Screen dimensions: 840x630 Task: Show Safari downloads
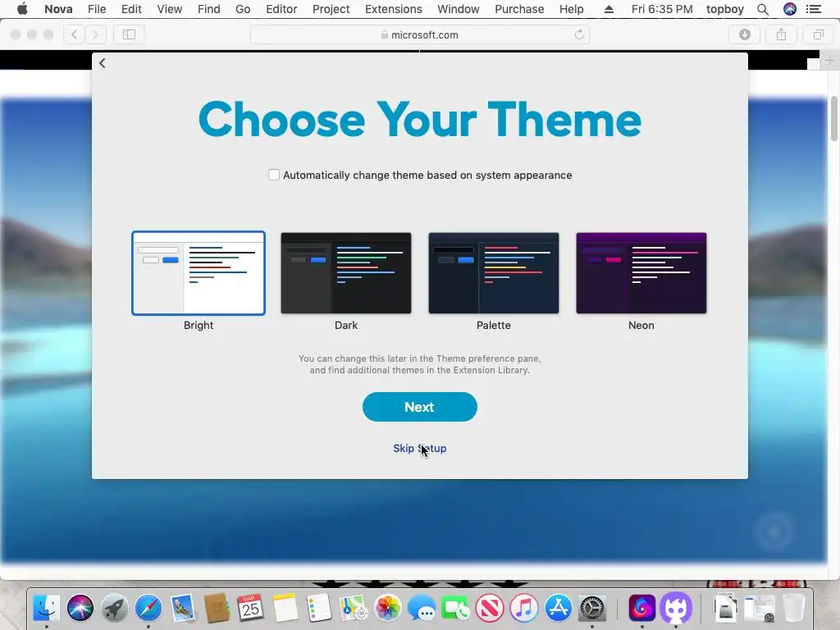pyautogui.click(x=745, y=34)
